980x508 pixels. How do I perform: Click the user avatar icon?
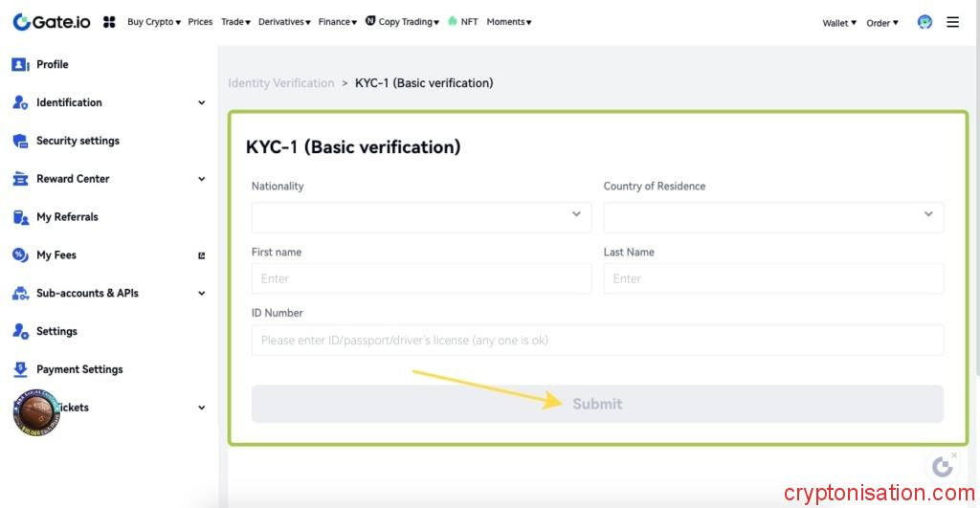coord(924,22)
